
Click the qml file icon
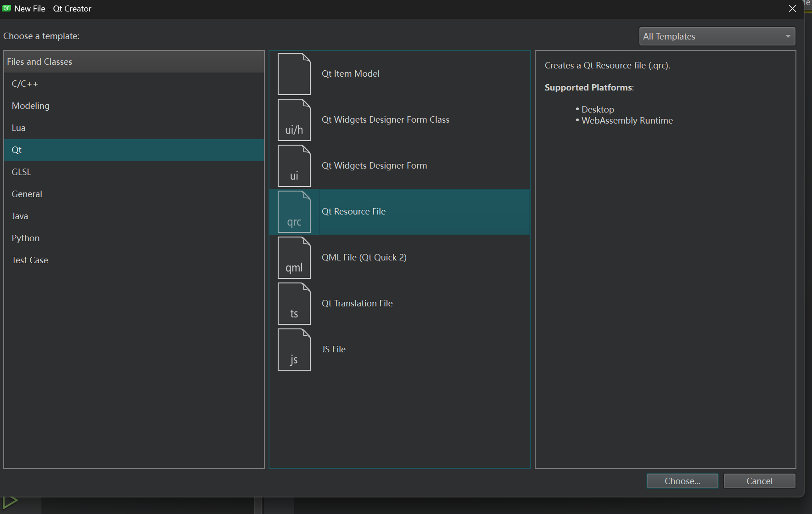pos(294,258)
